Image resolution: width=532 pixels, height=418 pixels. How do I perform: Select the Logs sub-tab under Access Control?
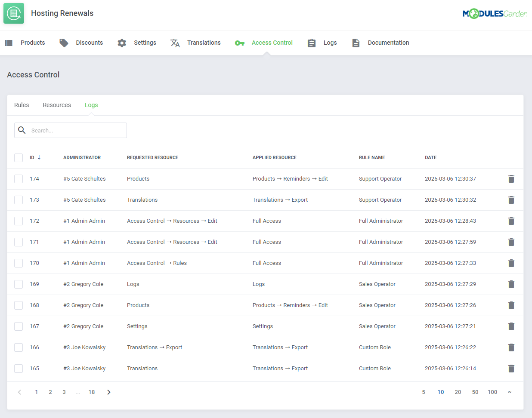coord(91,105)
